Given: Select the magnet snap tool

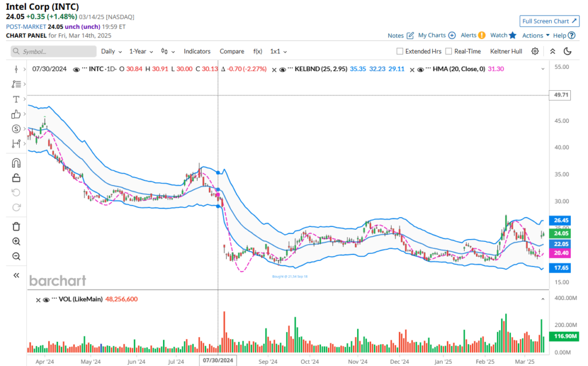Looking at the screenshot, I should click(16, 163).
